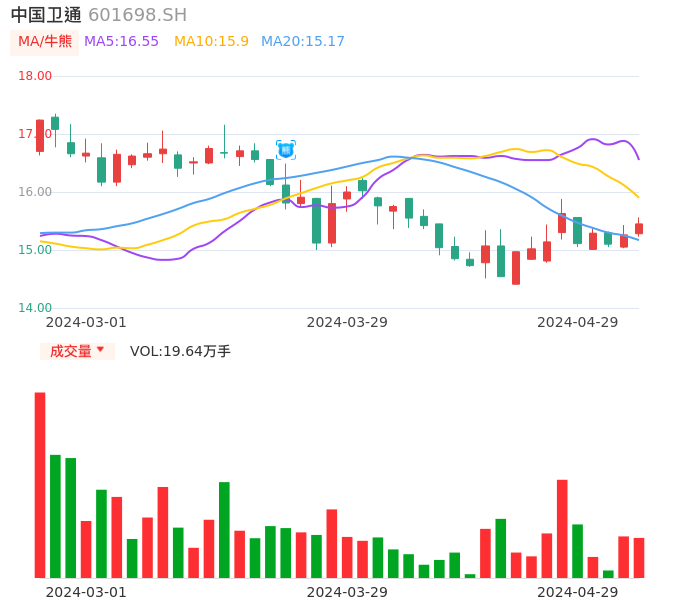
Task: Click the 18.00 price axis label
Action: pyautogui.click(x=35, y=76)
